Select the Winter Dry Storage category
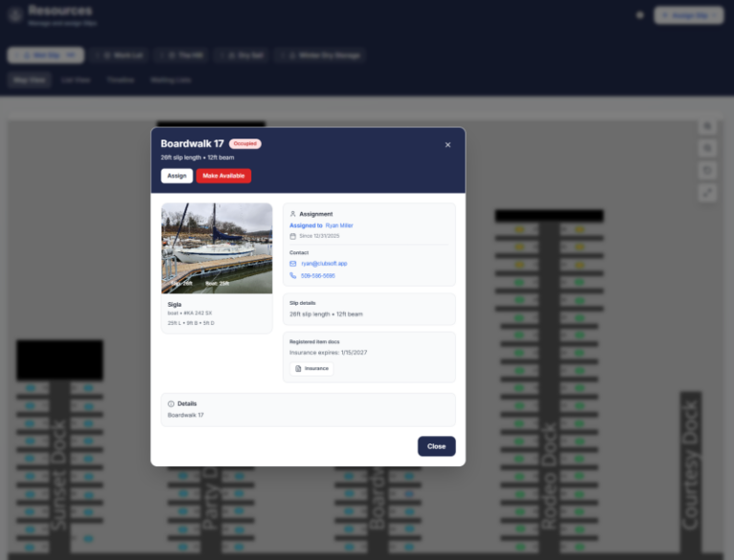 coord(321,55)
